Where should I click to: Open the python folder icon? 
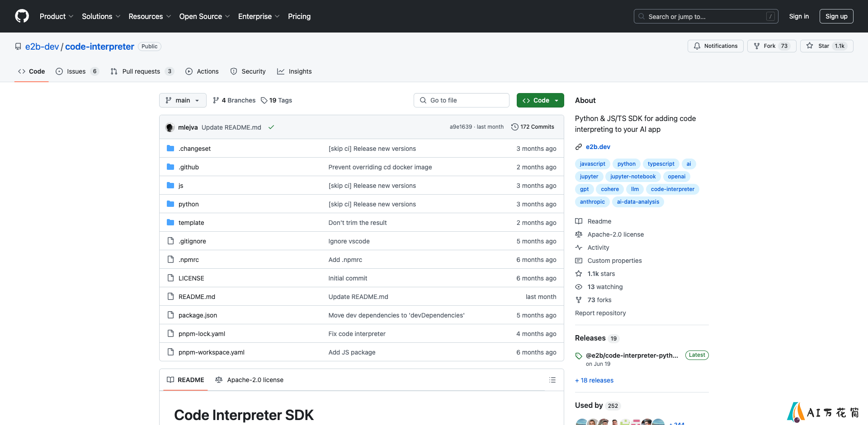click(x=170, y=204)
